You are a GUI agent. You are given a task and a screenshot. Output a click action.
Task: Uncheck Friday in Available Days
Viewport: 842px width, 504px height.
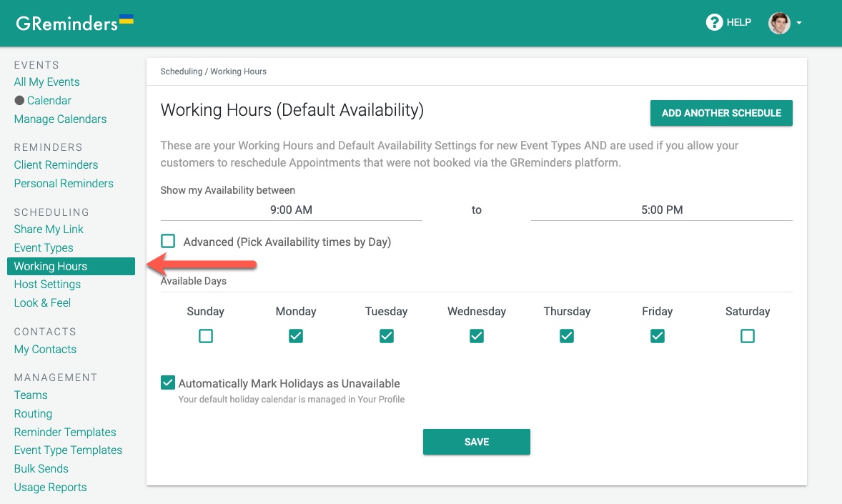(657, 335)
